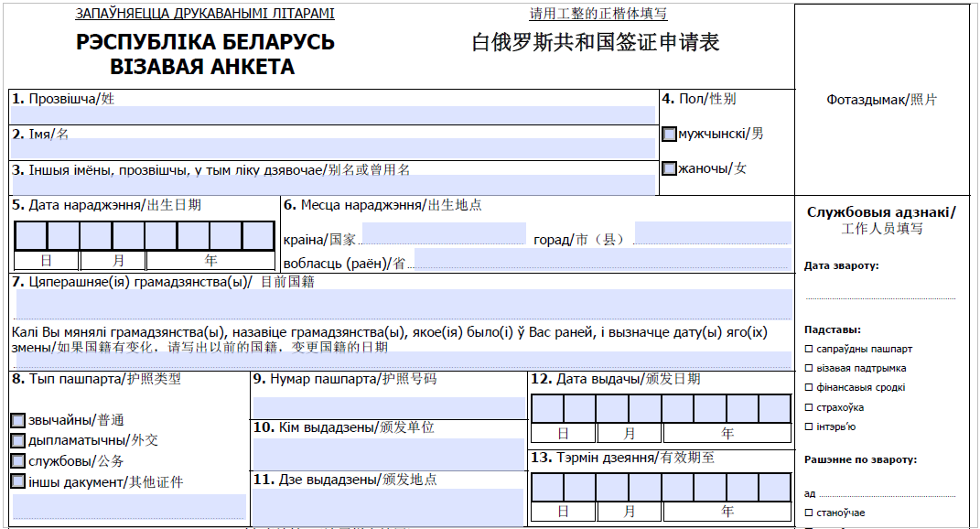Click the Іншыя імёны other names field

coord(332,185)
